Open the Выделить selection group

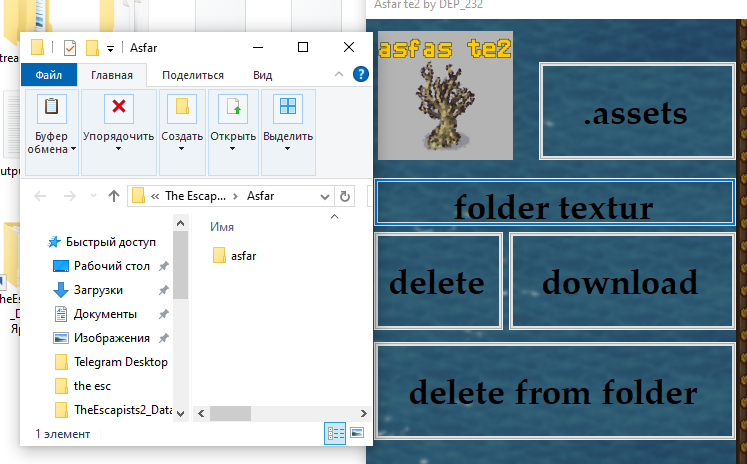(x=288, y=132)
